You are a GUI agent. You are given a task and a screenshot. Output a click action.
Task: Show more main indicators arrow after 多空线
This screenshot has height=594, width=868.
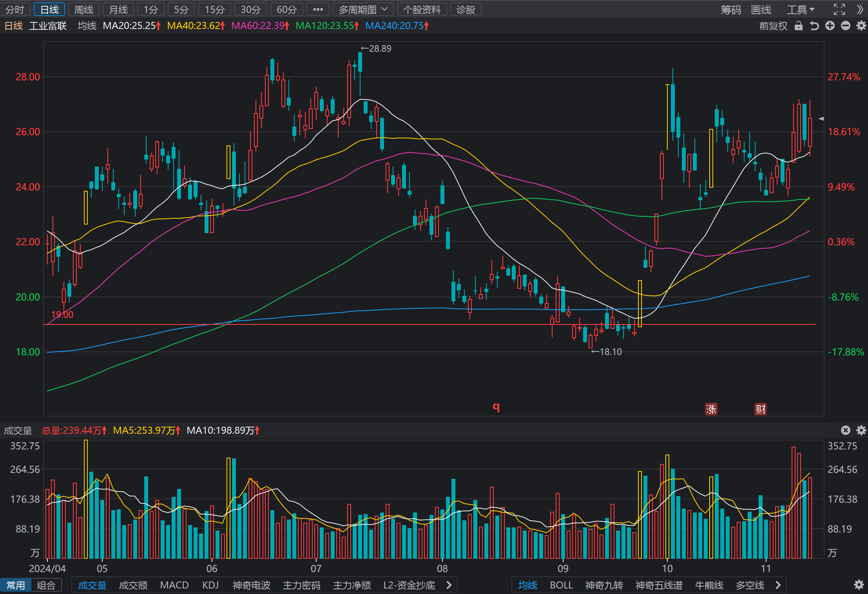click(x=778, y=585)
